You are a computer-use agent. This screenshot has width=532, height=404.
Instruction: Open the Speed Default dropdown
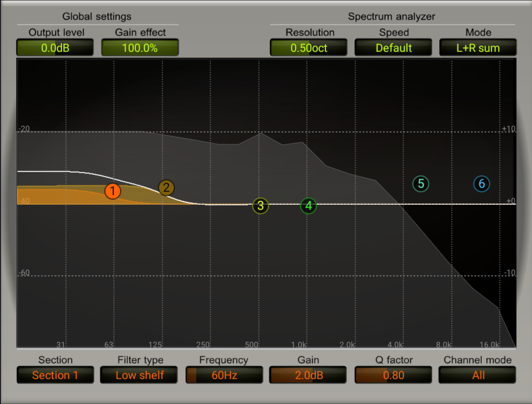coord(393,47)
